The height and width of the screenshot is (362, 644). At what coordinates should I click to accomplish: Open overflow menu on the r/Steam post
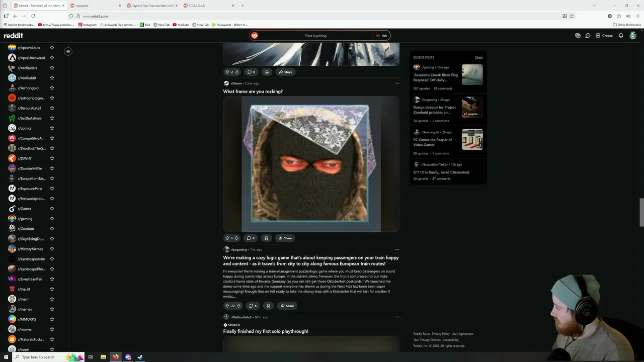pos(397,83)
